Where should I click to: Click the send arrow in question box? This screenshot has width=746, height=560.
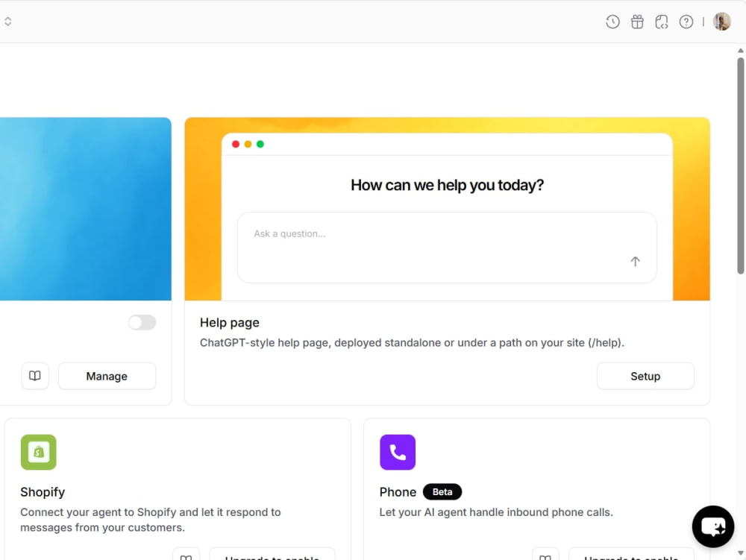(x=635, y=262)
